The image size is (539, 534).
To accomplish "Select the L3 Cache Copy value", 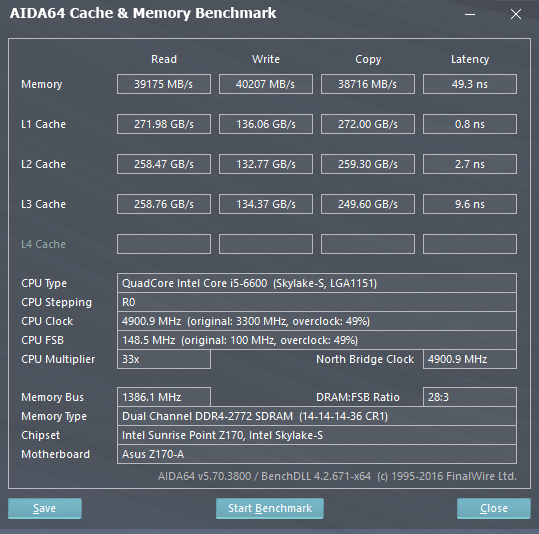I will pos(368,204).
